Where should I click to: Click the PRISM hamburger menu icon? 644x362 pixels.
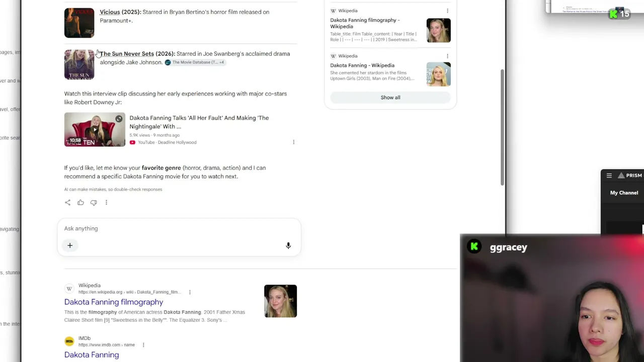[x=609, y=175]
